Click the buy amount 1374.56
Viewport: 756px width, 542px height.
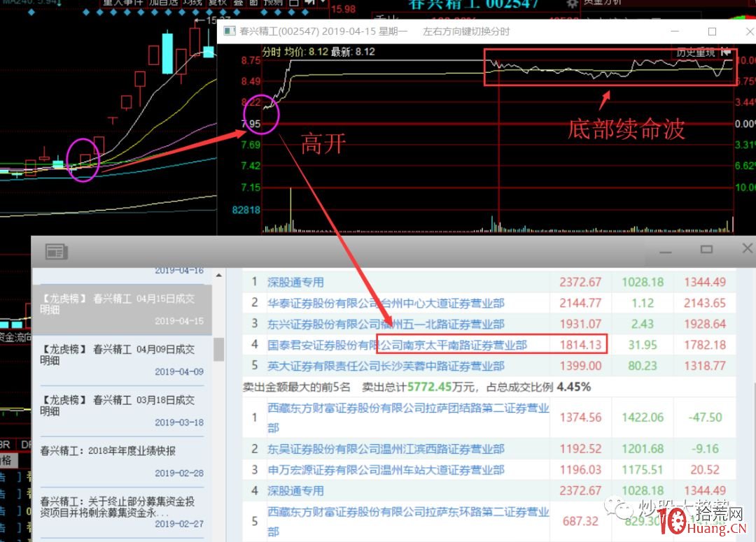580,418
